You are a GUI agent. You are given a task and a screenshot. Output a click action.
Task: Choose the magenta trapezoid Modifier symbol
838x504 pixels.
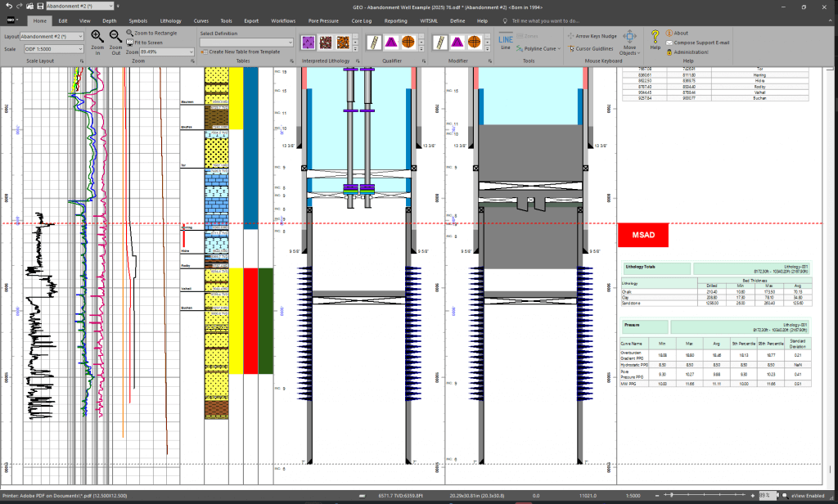click(x=457, y=43)
